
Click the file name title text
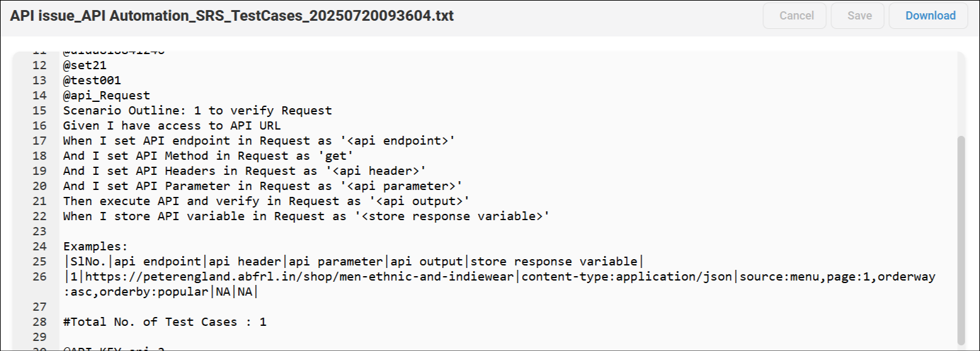click(232, 16)
